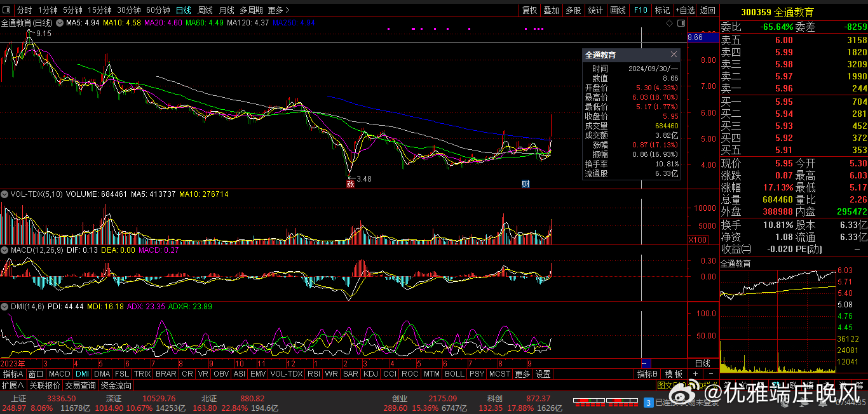This screenshot has height=414, width=868.
Task: Switch indicator to KDJ
Action: 370,374
